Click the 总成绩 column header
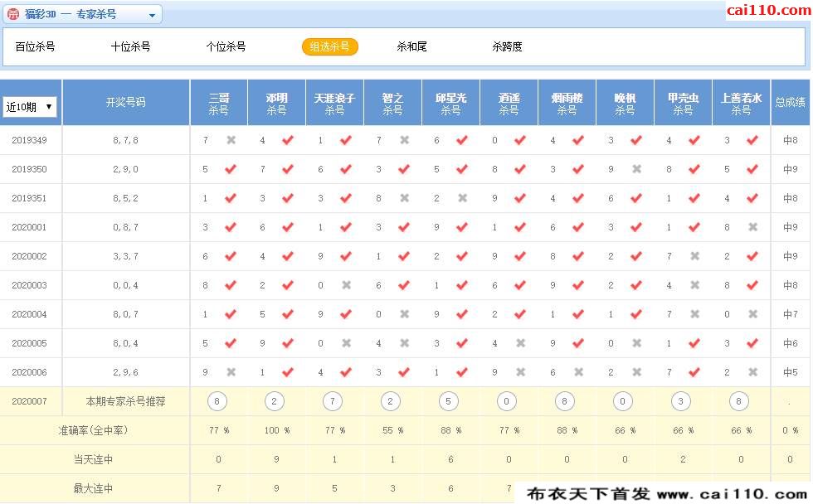The width and height of the screenshot is (813, 504). point(790,103)
